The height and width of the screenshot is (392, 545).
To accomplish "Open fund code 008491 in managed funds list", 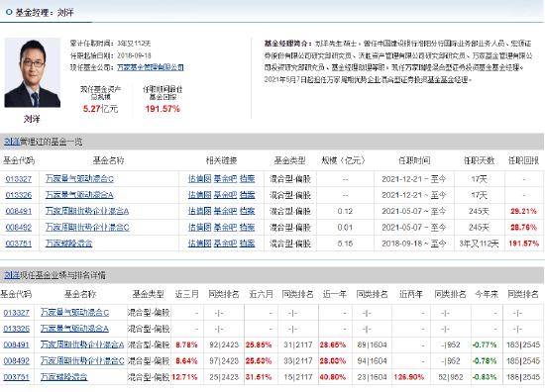I will click(x=19, y=211).
